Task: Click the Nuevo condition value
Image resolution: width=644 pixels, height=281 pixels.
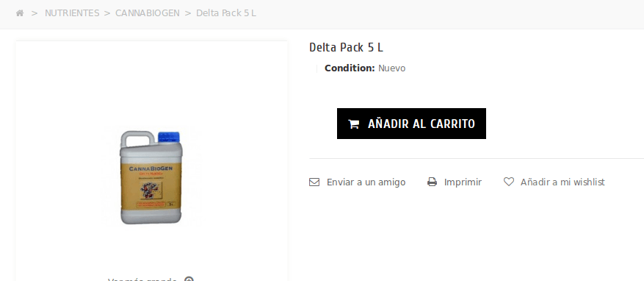Action: 392,68
